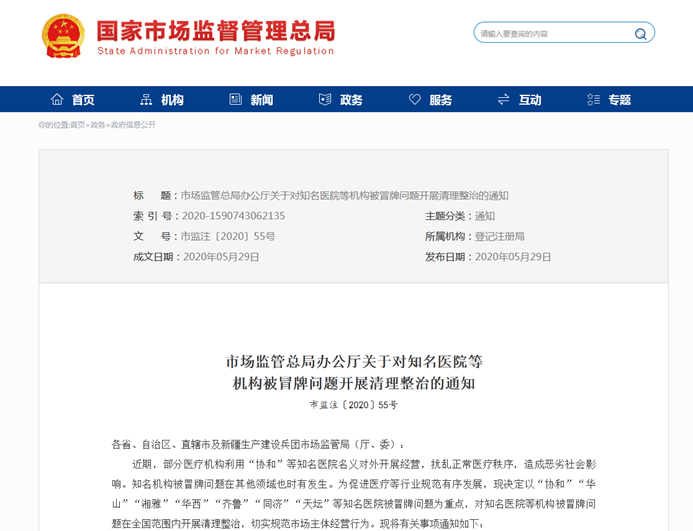Open the 首页 navigation menu item
This screenshot has height=531, width=693.
[83, 99]
